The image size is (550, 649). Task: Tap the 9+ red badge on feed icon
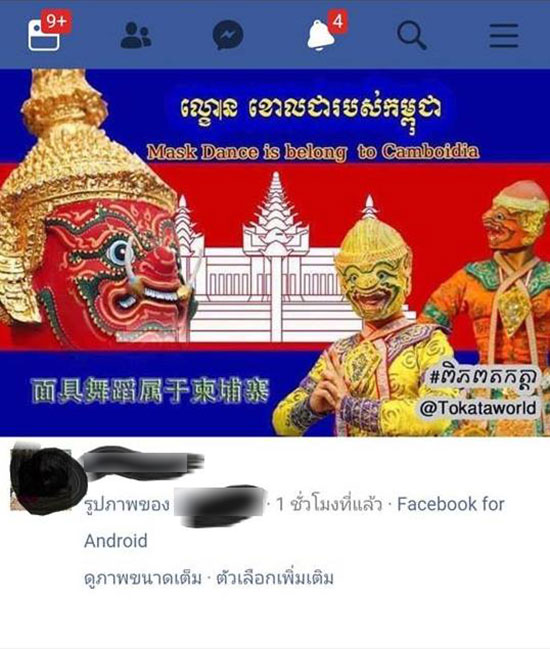56,22
